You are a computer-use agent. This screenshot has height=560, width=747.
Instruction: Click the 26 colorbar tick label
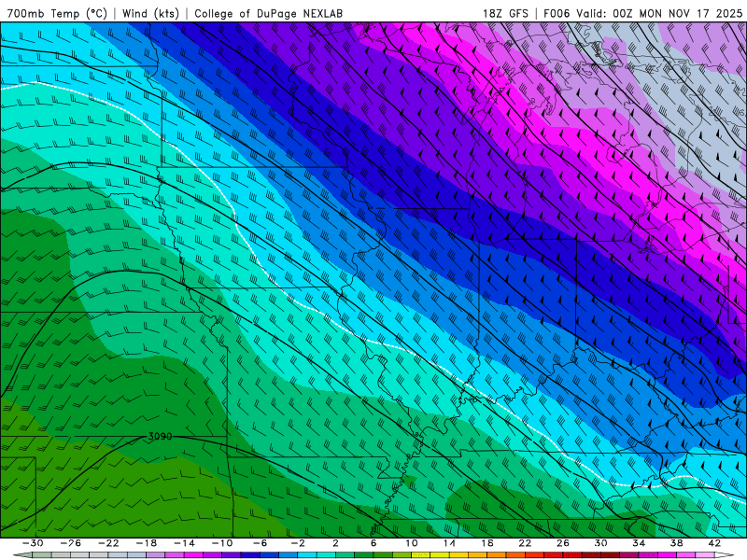563,543
